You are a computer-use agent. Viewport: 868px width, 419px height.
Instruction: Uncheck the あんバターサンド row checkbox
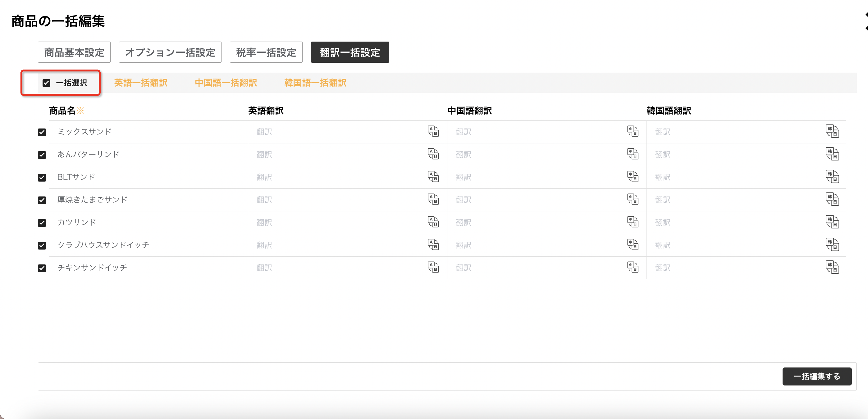pos(42,155)
